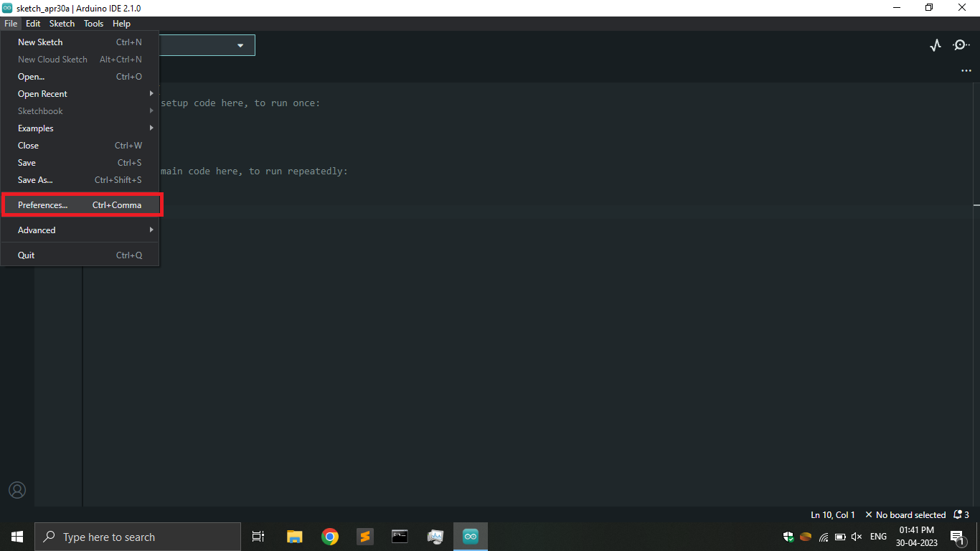
Task: Open the Serial Plotter
Action: coord(936,44)
